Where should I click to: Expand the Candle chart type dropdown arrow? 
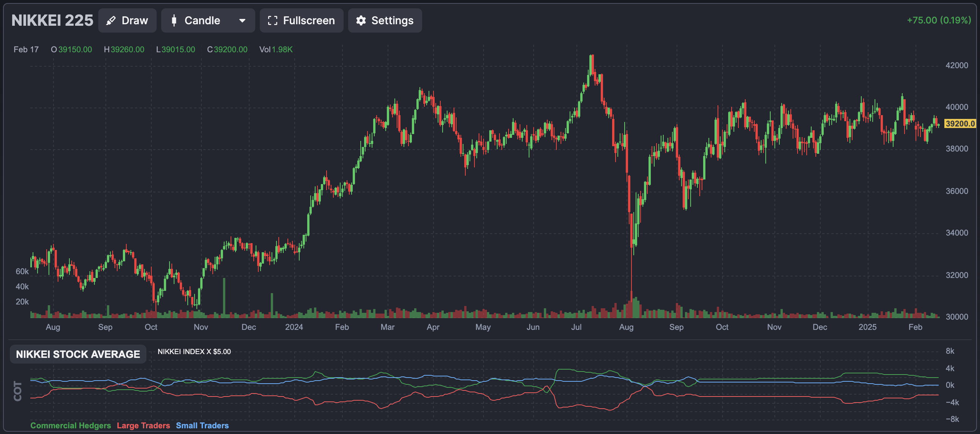tap(242, 20)
